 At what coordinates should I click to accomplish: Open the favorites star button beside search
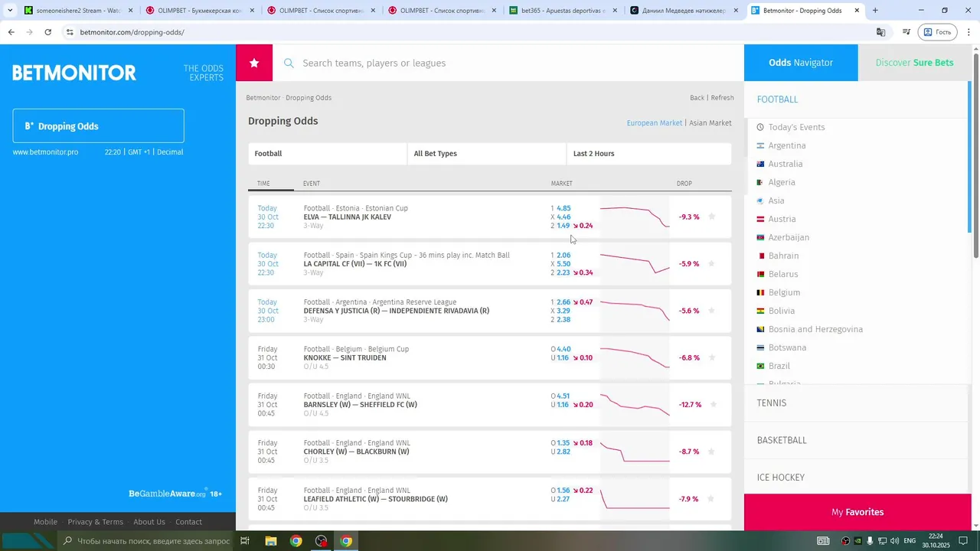coord(254,63)
